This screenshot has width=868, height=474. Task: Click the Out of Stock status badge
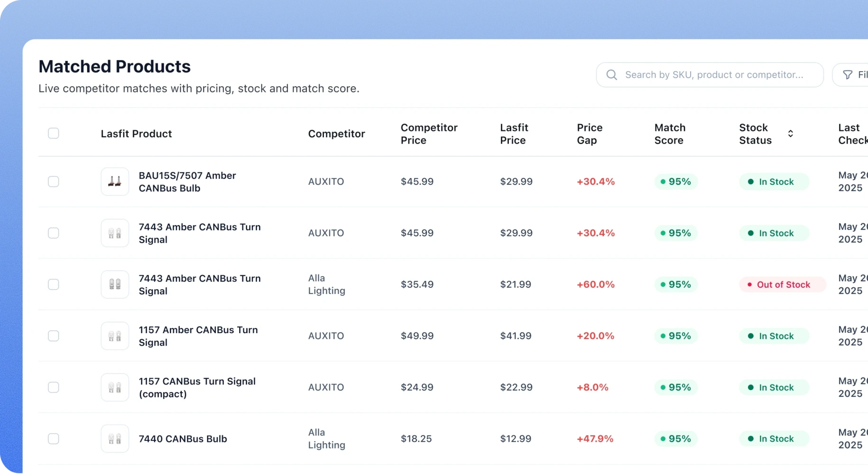pos(782,284)
